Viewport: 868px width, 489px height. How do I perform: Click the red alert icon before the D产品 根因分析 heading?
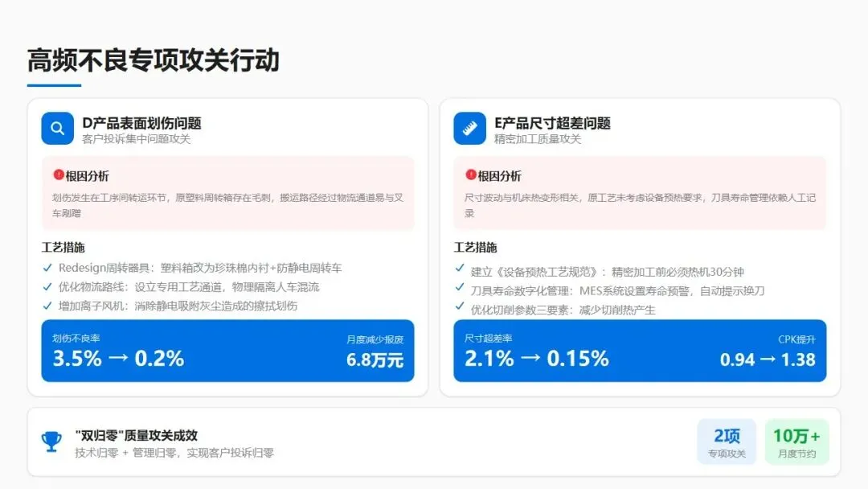point(59,175)
